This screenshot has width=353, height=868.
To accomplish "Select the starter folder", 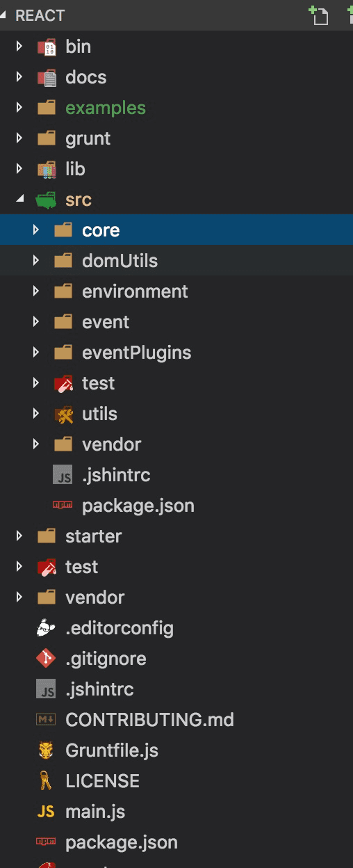I will point(176,536).
